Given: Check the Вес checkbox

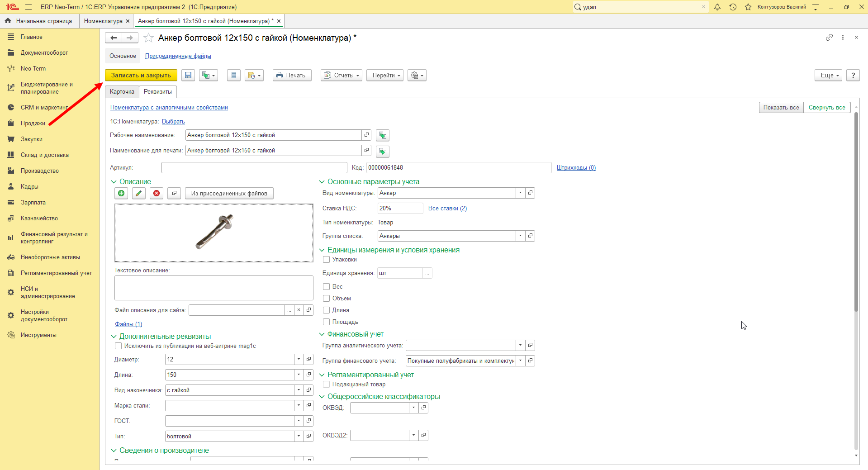Looking at the screenshot, I should click(326, 287).
